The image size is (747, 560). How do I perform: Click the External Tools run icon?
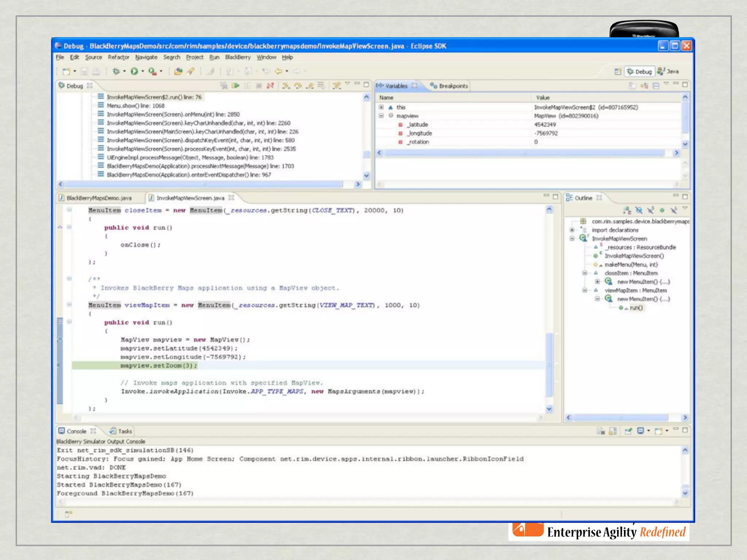click(152, 71)
